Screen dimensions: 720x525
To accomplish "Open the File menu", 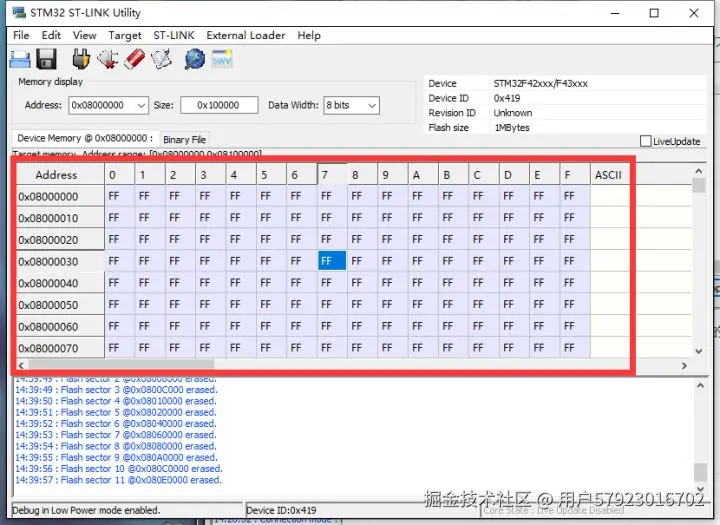I will (x=21, y=35).
